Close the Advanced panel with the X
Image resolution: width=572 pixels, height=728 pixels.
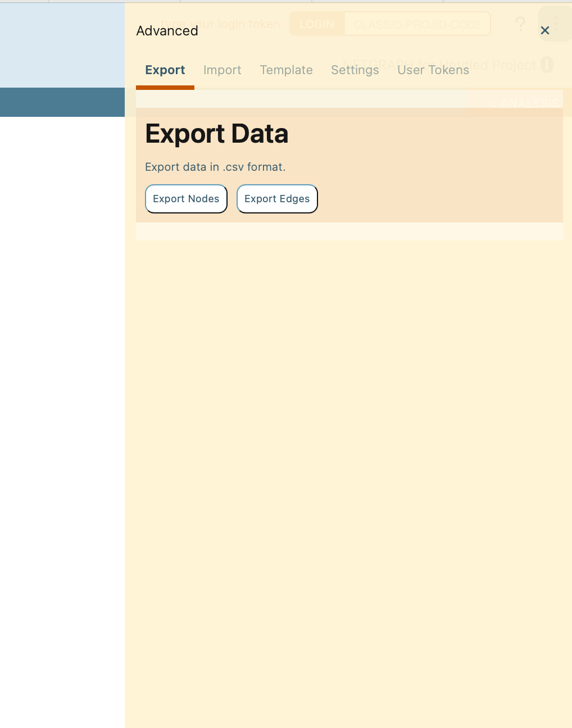pyautogui.click(x=544, y=30)
